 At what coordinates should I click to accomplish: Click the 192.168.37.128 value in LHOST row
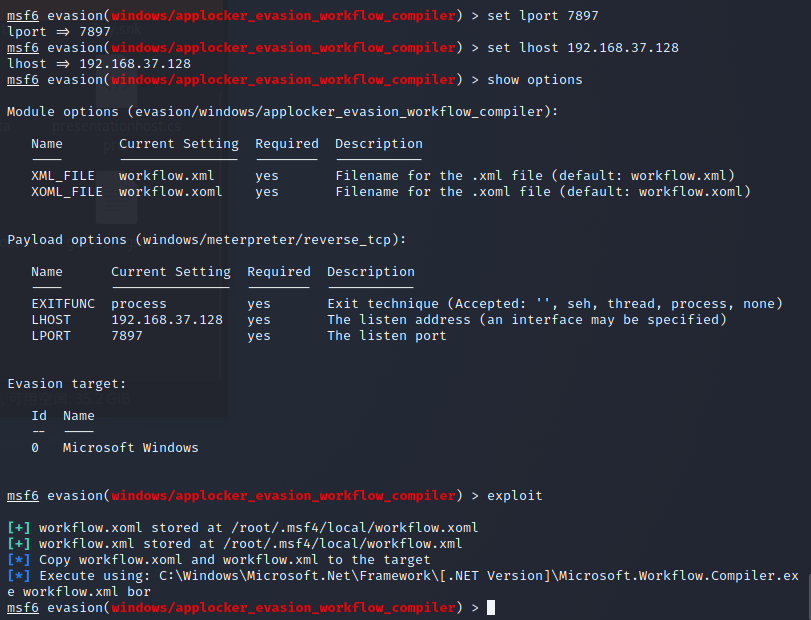click(x=167, y=320)
